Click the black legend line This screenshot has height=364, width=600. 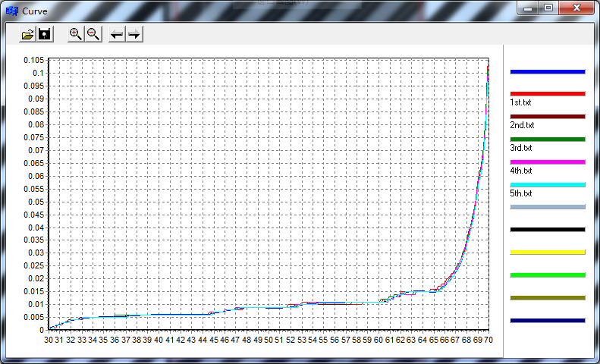pos(547,229)
